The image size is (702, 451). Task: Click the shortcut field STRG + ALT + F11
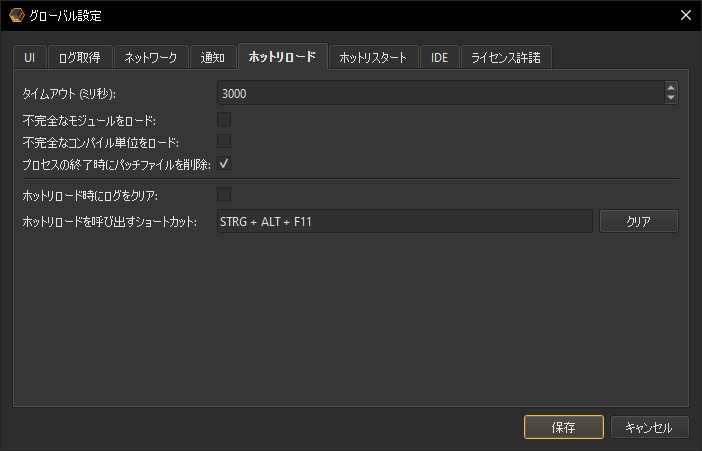point(405,221)
